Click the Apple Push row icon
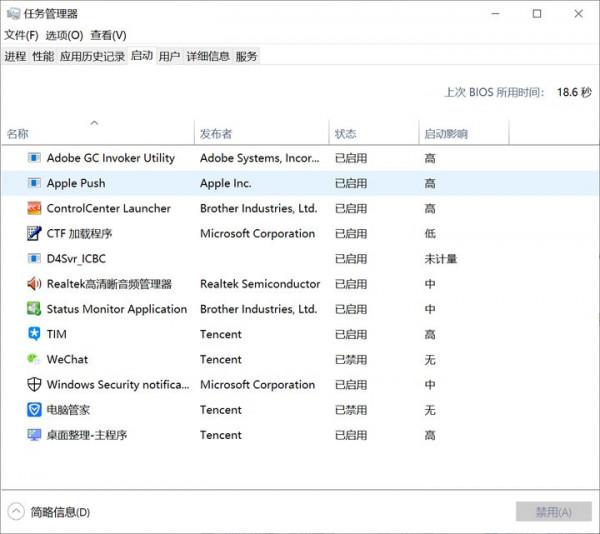The height and width of the screenshot is (534, 600). tap(34, 183)
